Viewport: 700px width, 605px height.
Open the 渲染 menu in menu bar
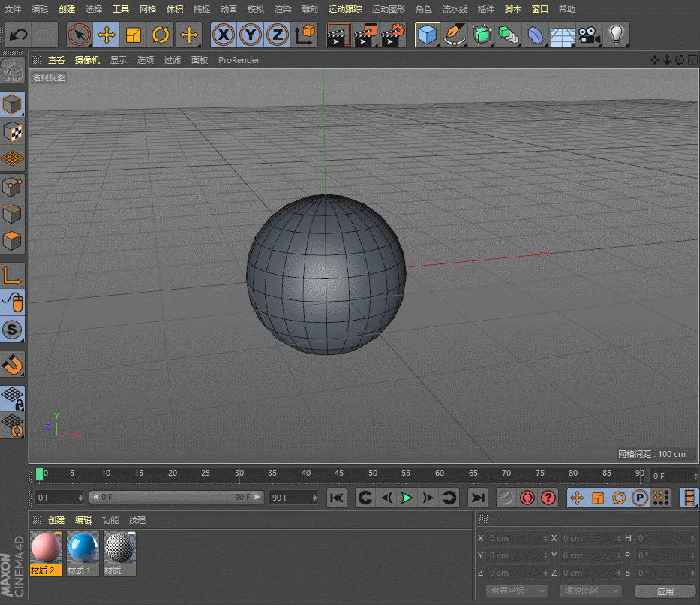tap(283, 9)
